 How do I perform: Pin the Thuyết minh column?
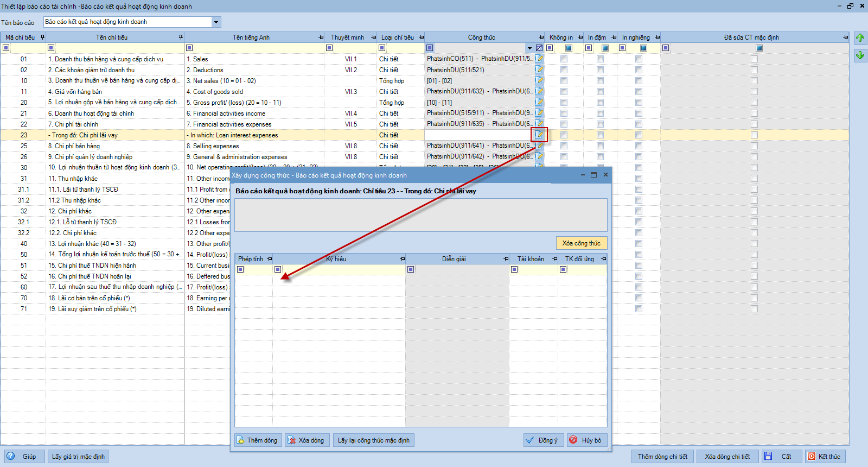[373, 37]
